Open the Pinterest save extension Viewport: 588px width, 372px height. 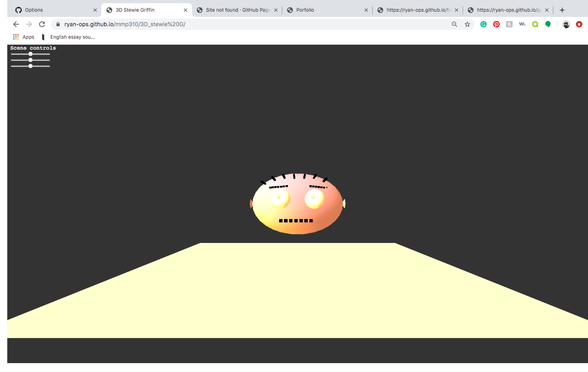496,24
